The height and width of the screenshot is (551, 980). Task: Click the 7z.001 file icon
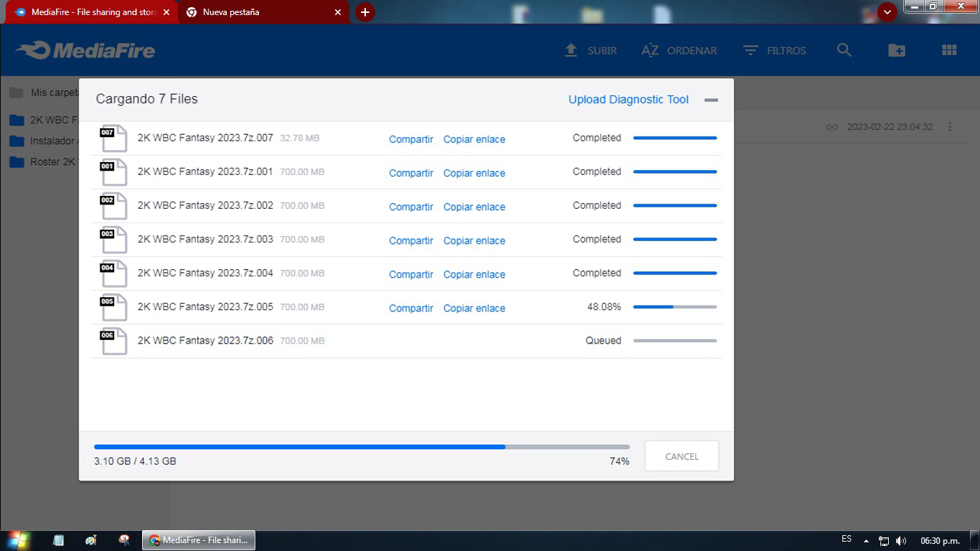coord(113,172)
